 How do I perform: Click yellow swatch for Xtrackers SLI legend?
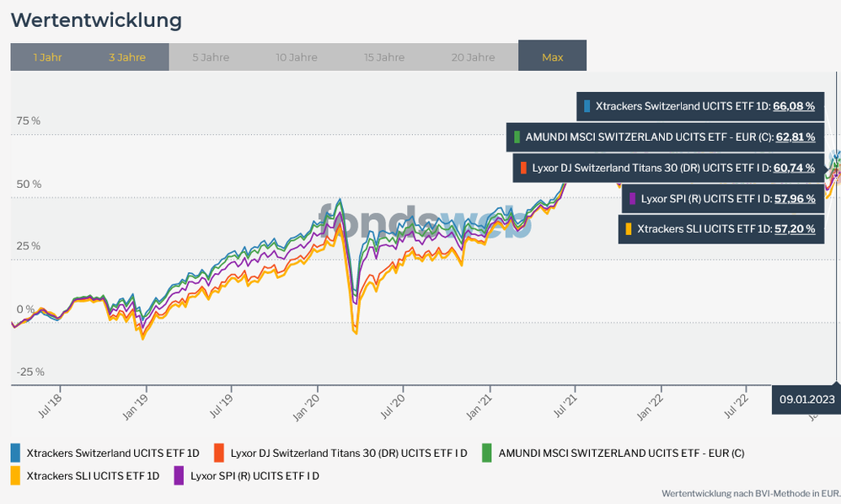pos(15,475)
